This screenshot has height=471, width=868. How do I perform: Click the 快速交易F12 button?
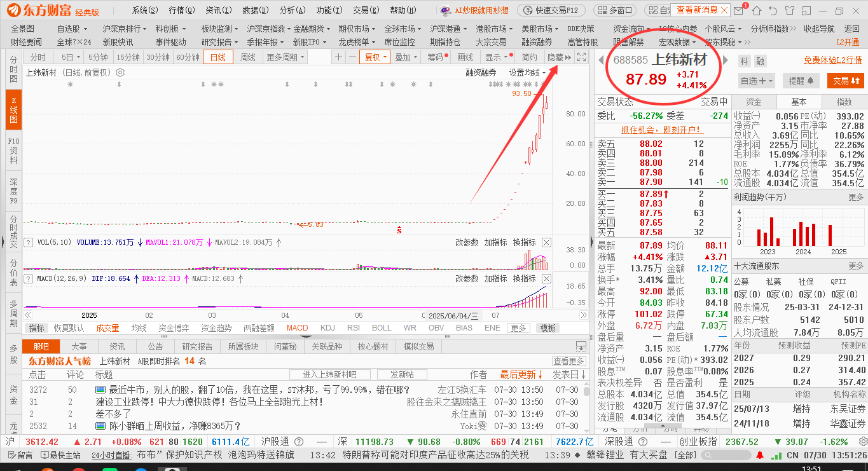pyautogui.click(x=551, y=10)
